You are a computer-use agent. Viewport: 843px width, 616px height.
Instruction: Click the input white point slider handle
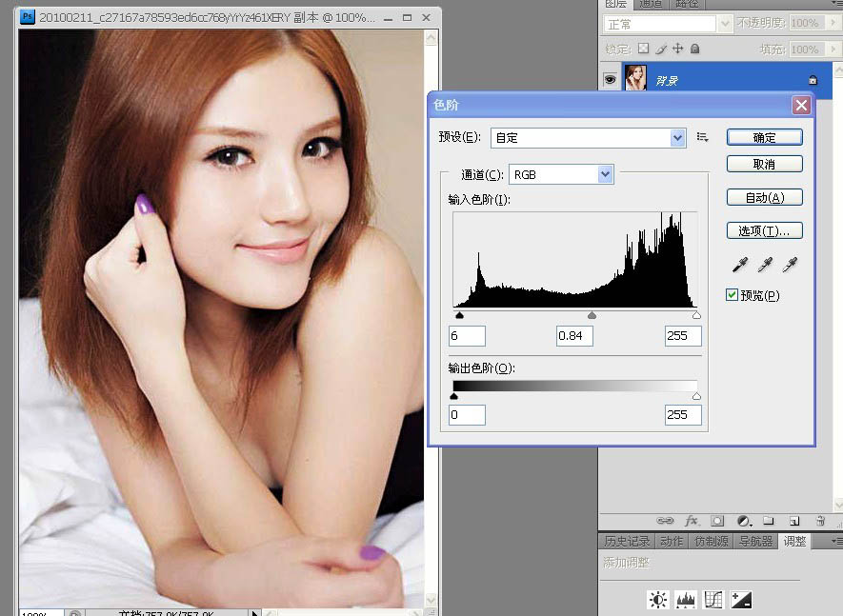[696, 315]
